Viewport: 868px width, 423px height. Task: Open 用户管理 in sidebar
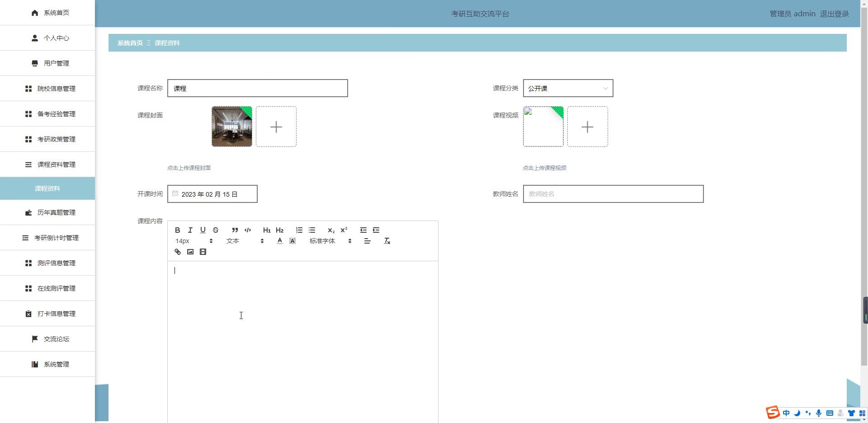point(47,63)
